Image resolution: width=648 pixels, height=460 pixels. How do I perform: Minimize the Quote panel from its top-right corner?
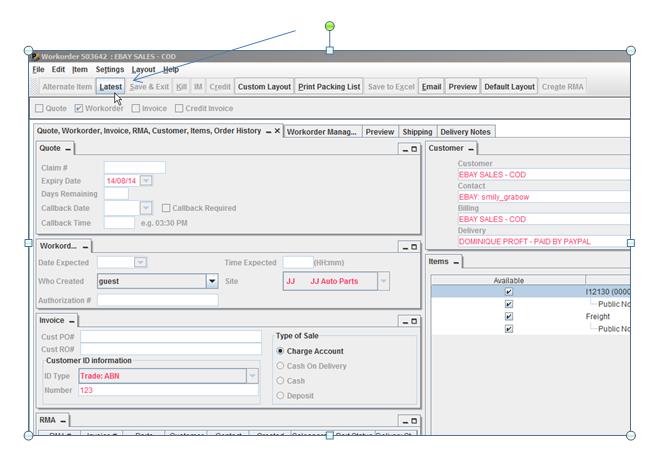tap(403, 149)
